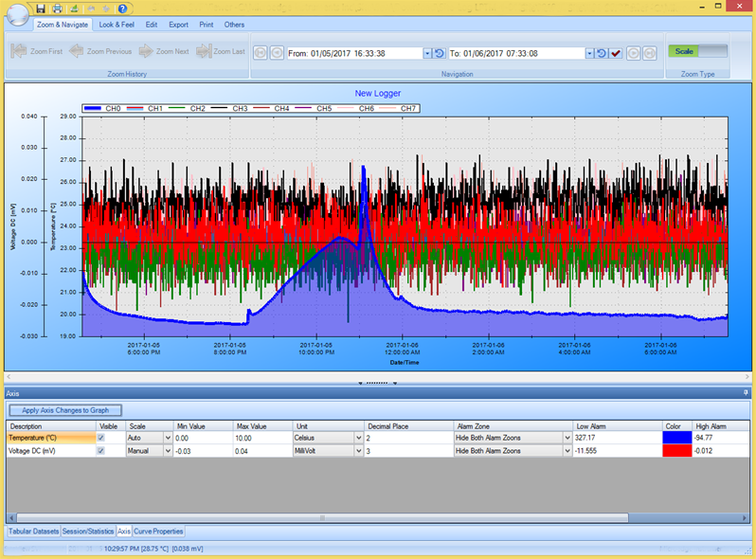Screen dimensions: 756x559
Task: Apply the date range with the checkmark icon
Action: click(x=616, y=54)
